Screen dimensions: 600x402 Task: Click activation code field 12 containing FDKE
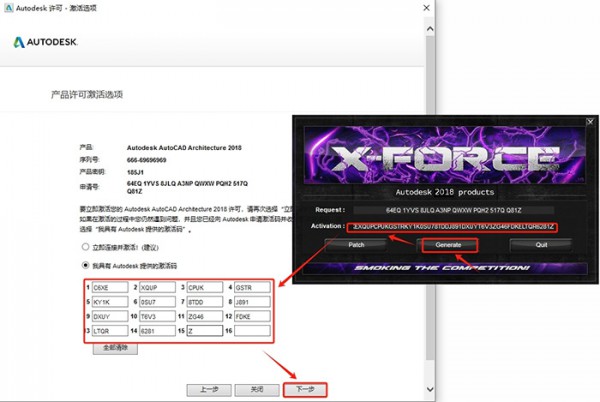point(252,316)
